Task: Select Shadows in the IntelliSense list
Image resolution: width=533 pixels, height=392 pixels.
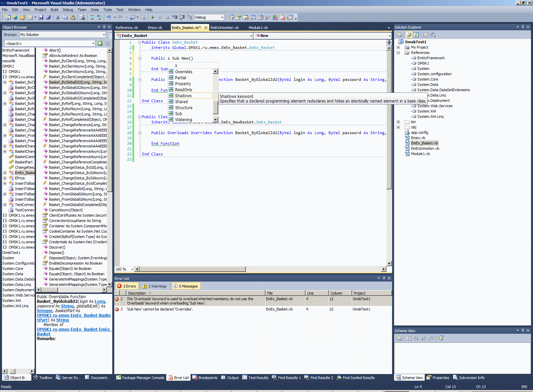Action: click(183, 96)
